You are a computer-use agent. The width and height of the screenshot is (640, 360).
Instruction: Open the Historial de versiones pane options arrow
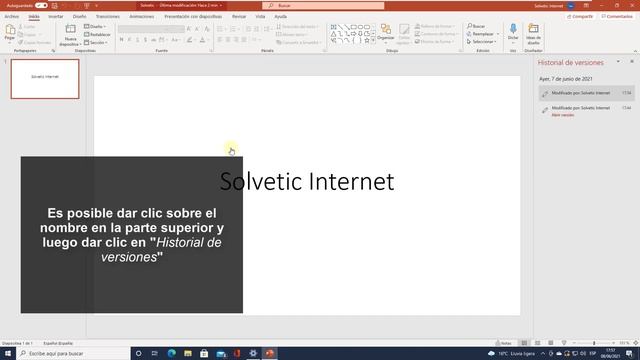[618, 62]
